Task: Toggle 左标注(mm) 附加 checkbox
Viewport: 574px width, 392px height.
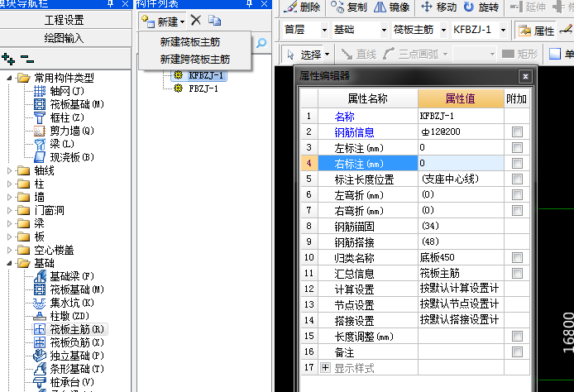Action: click(517, 147)
